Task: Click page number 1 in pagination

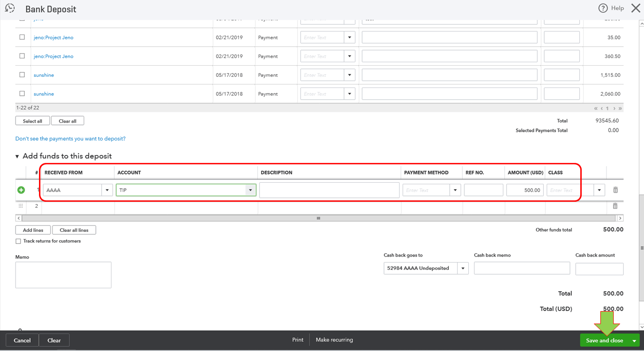Action: [608, 108]
